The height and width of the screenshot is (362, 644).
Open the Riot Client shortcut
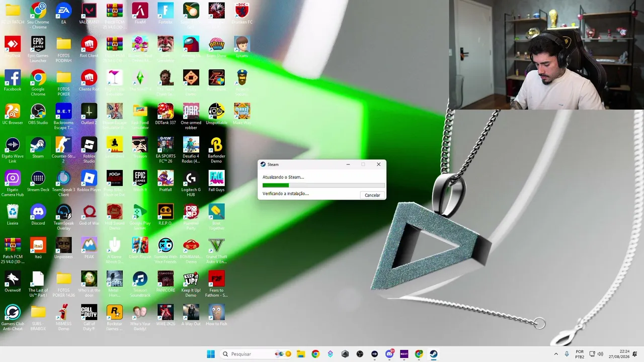click(89, 47)
